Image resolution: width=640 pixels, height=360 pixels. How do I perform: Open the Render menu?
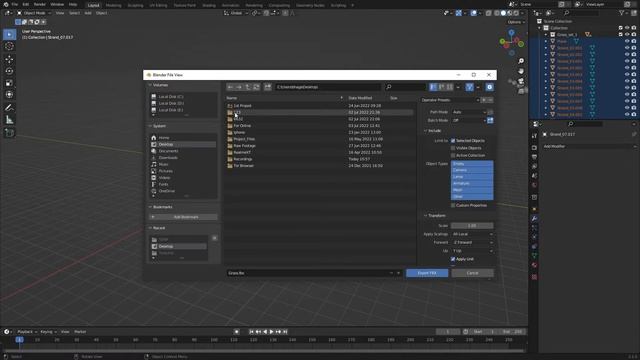click(40, 4)
